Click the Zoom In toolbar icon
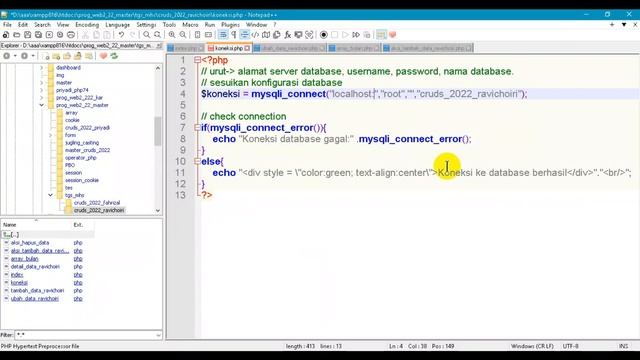640x360 pixels. (172, 35)
